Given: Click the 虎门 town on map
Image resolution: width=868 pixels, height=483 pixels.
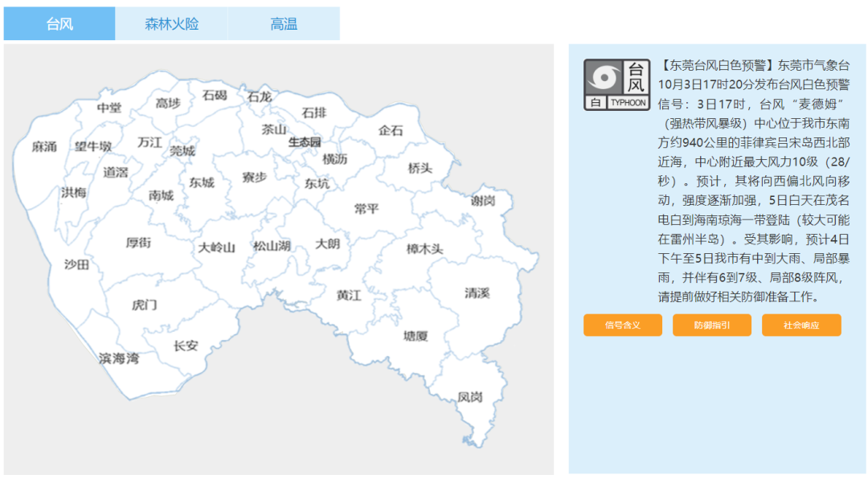Looking at the screenshot, I should click(145, 305).
